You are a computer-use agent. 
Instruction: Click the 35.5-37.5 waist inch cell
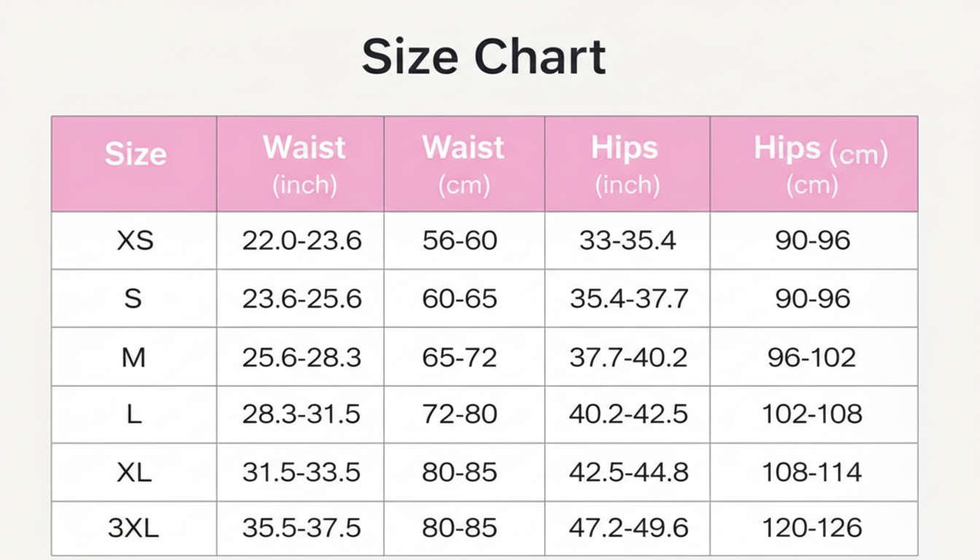click(x=301, y=528)
